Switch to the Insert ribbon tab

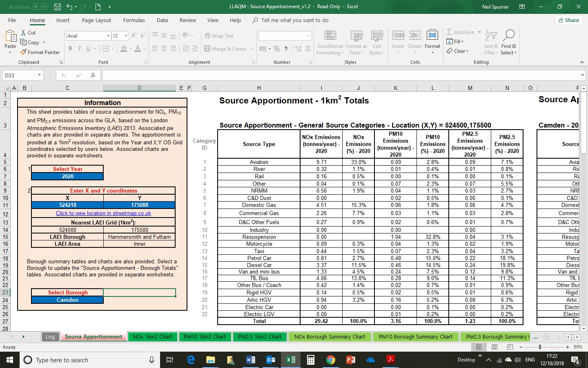(63, 20)
